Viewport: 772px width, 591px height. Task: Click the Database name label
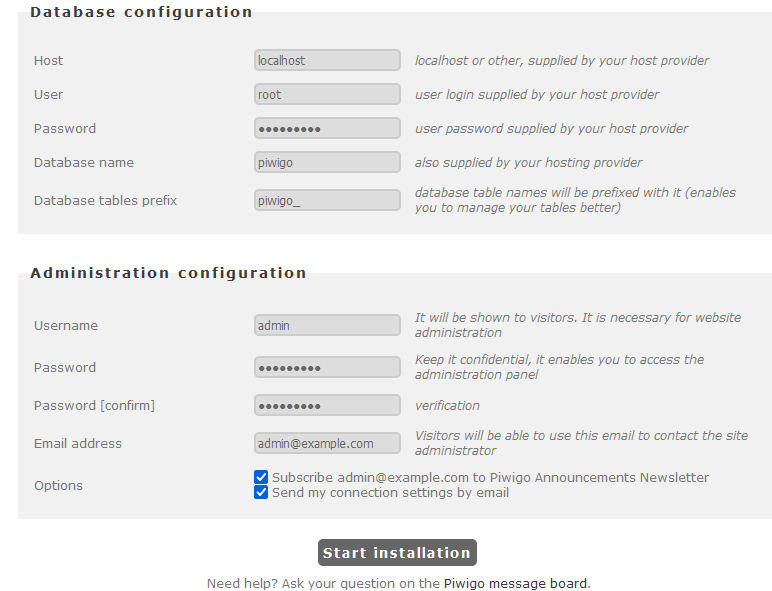coord(83,162)
